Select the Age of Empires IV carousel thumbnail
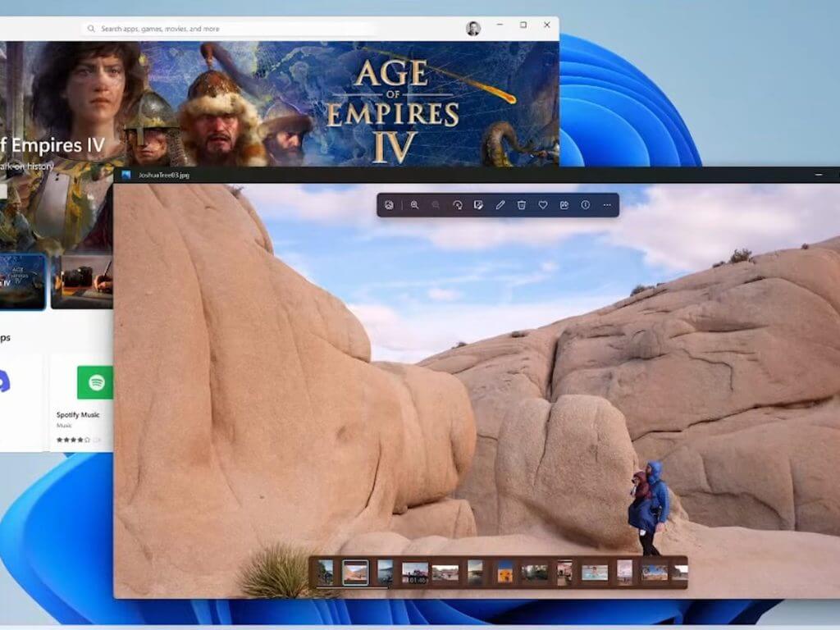The width and height of the screenshot is (840, 630). click(x=22, y=282)
